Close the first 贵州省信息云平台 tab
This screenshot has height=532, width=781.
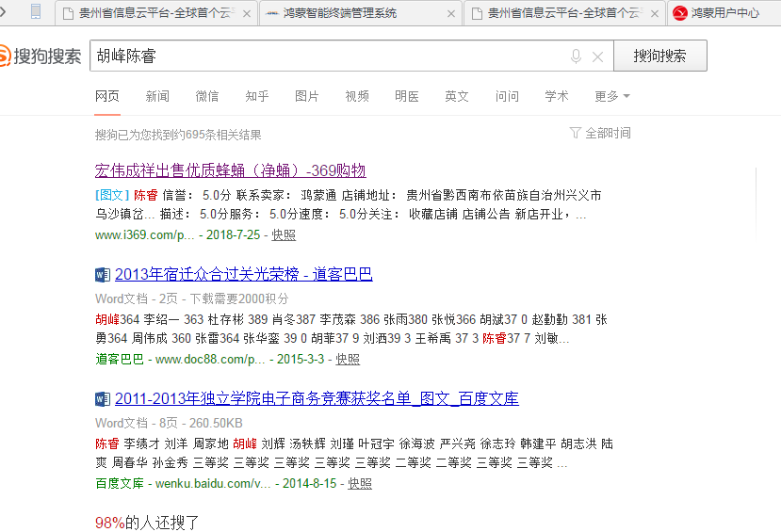[247, 13]
